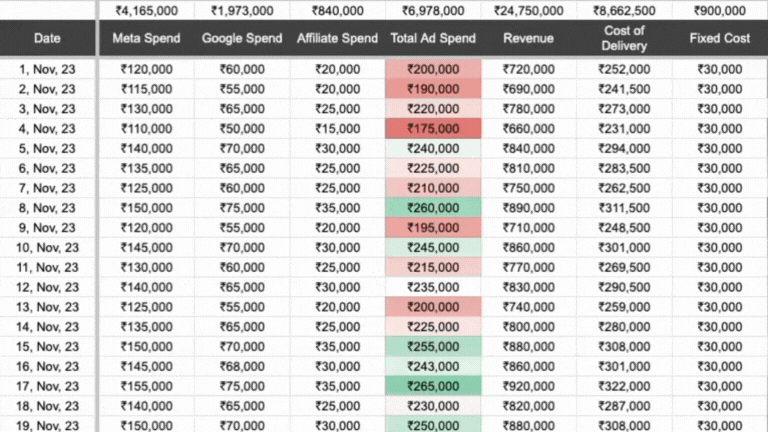Select the Fixed Cost column header

click(x=720, y=39)
